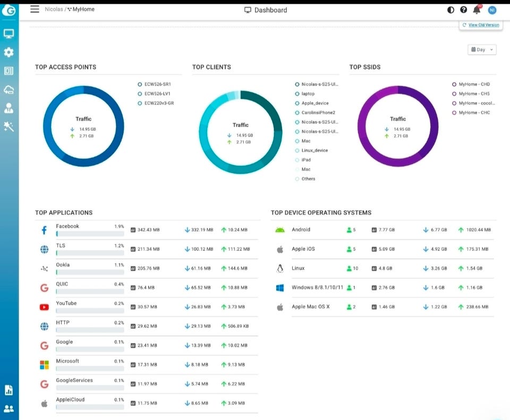
Task: Toggle iPad client legend entry
Action: (303, 160)
